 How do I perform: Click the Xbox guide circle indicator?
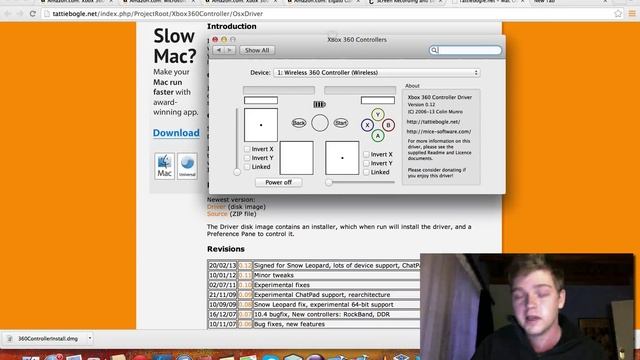click(x=320, y=123)
